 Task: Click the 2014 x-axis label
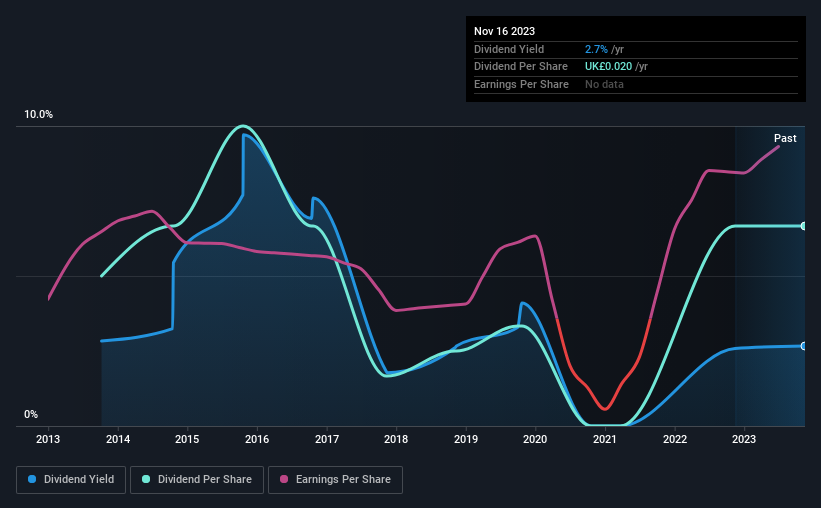[118, 439]
